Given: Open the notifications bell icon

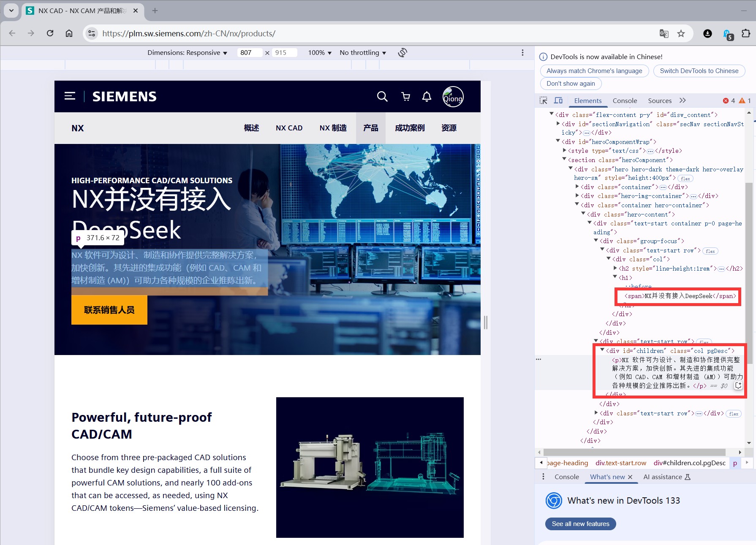Looking at the screenshot, I should point(427,97).
